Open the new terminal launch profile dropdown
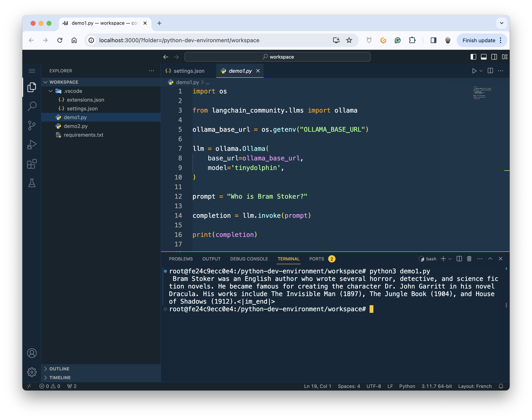The image size is (532, 420). pos(450,259)
